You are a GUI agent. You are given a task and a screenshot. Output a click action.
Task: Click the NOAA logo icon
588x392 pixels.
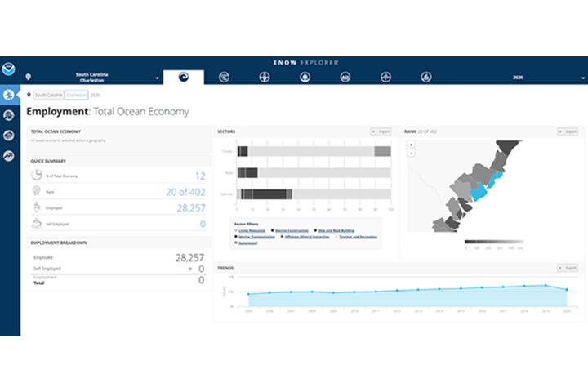pos(8,69)
